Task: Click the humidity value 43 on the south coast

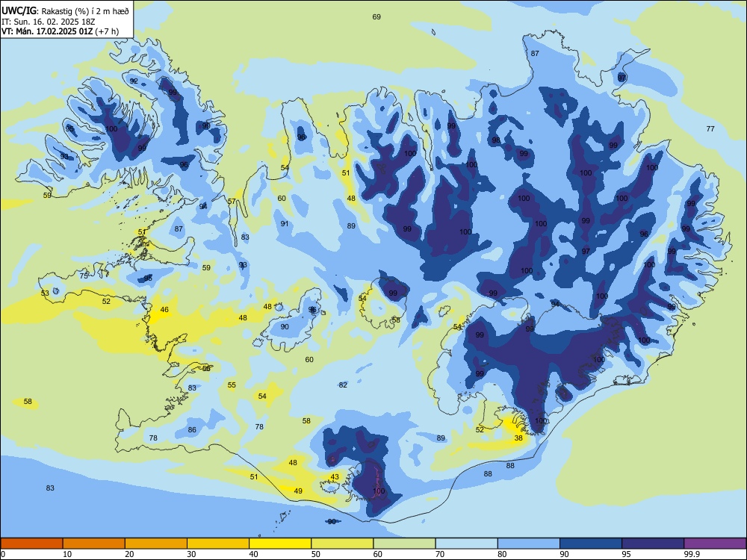Action: [x=335, y=477]
